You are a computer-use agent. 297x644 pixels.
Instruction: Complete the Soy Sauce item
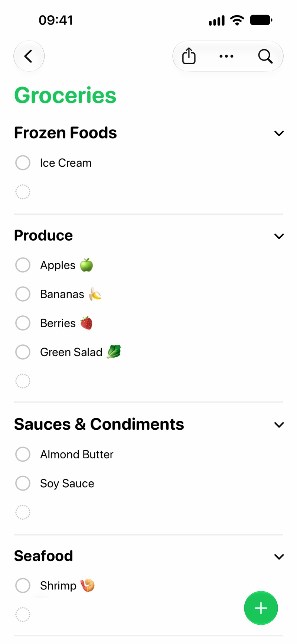pyautogui.click(x=23, y=483)
